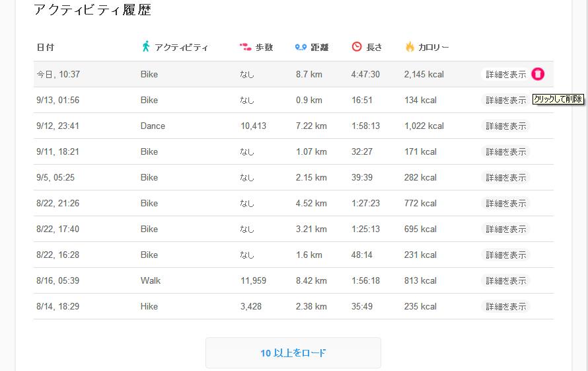View details of the 9/11 18:21 Bike entry
Viewport: 588px width, 371px height.
point(506,152)
